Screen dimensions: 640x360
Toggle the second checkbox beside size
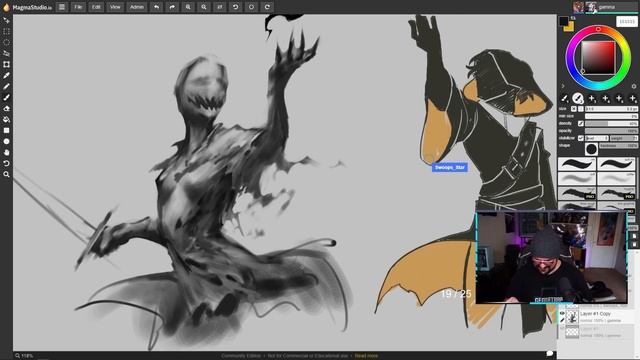click(580, 109)
